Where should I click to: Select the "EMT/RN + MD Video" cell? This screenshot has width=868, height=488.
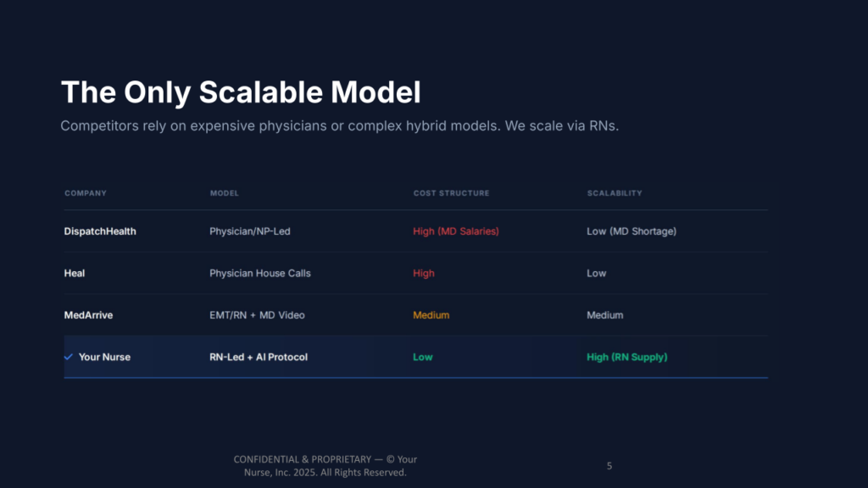pyautogui.click(x=257, y=315)
